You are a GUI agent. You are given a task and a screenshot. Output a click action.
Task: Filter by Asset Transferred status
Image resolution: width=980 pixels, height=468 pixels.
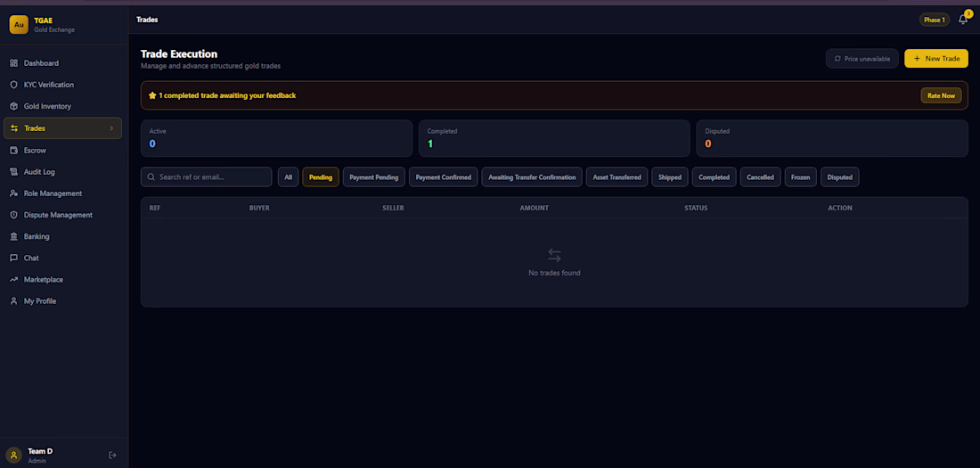[x=617, y=177]
